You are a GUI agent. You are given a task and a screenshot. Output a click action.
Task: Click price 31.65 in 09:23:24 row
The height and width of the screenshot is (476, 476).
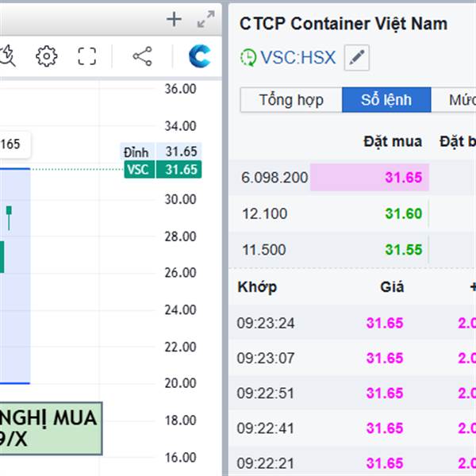pyautogui.click(x=385, y=323)
